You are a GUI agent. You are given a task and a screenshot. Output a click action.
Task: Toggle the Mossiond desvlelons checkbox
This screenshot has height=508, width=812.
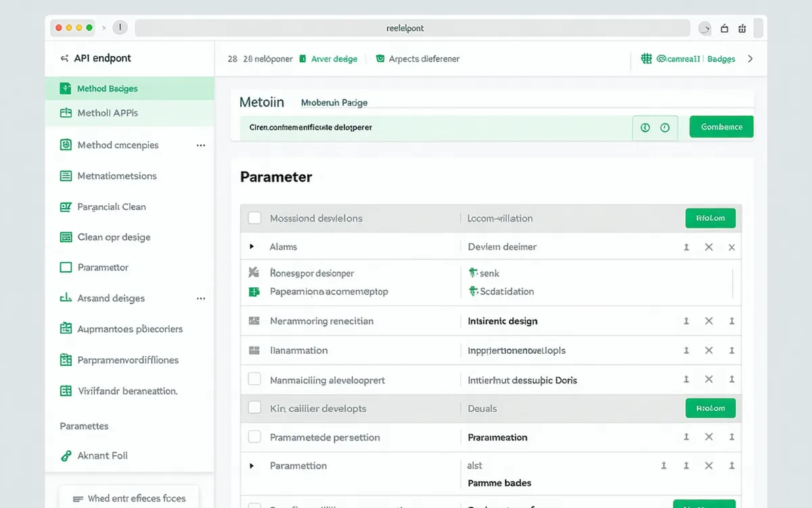pyautogui.click(x=254, y=218)
